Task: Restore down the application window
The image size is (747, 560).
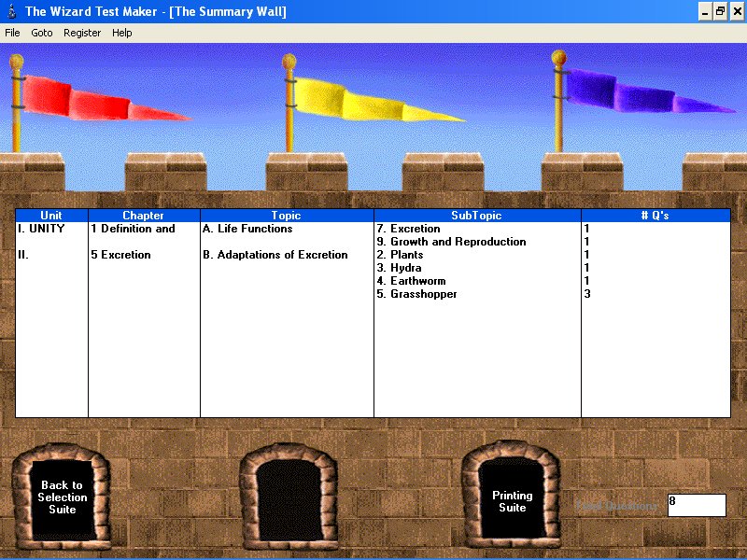Action: pos(720,11)
